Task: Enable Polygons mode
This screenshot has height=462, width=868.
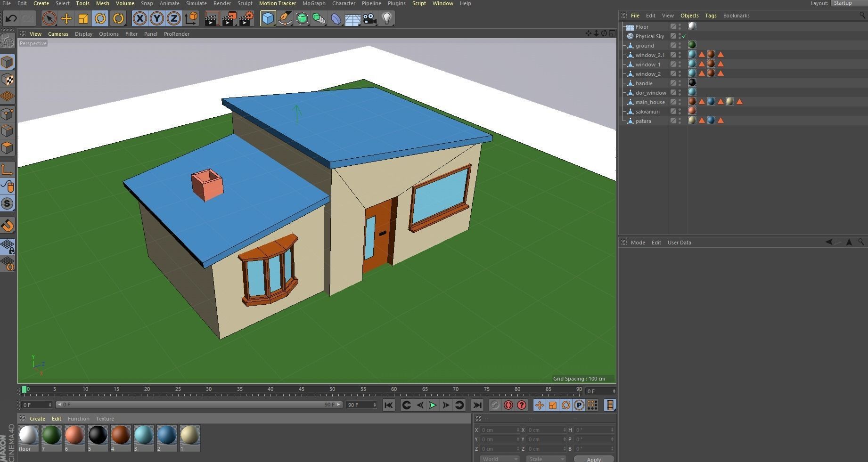Action: (8, 147)
